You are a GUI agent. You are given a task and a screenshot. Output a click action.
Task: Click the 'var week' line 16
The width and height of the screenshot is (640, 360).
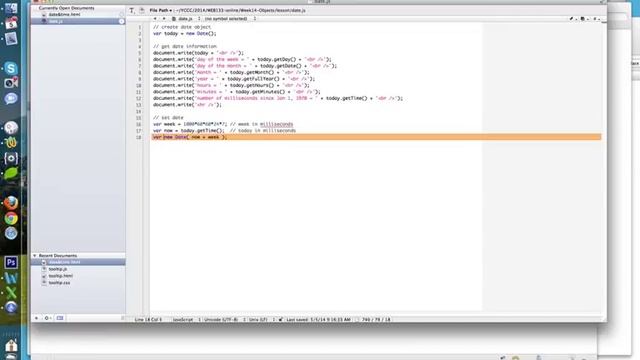click(223, 124)
